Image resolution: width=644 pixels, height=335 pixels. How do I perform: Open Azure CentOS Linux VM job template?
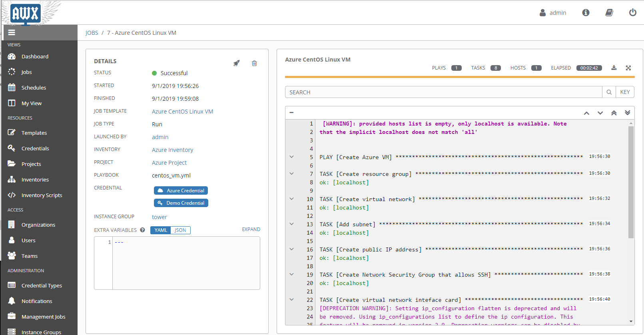[182, 112]
